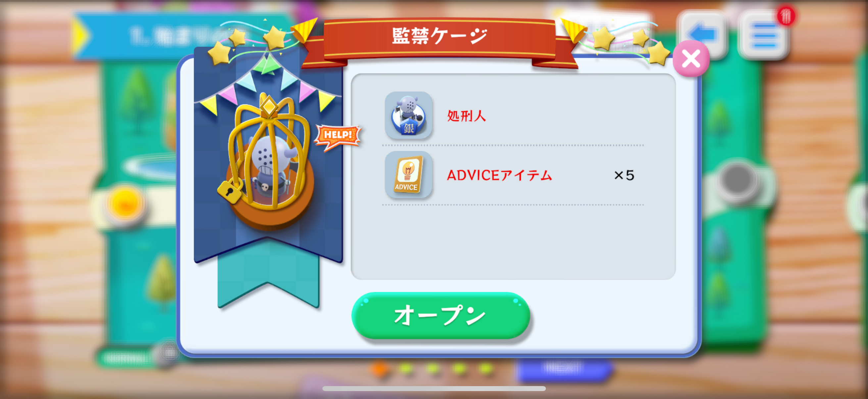Select the last green page dot
The height and width of the screenshot is (399, 868).
486,369
